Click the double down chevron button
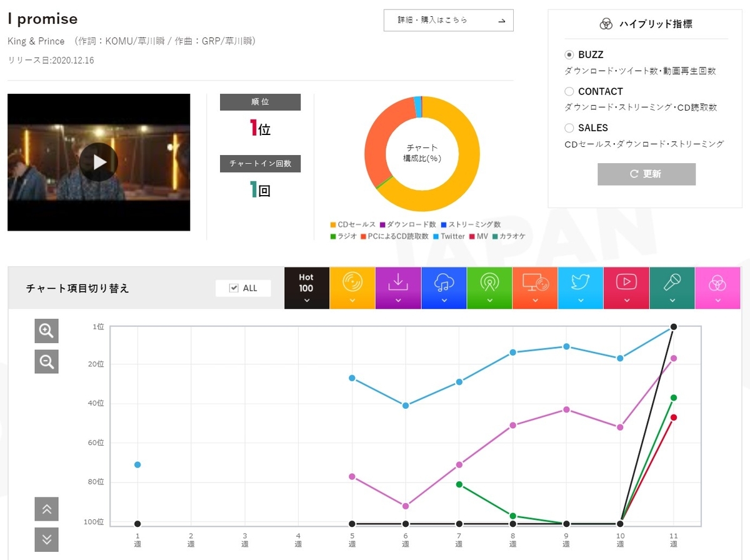750x560 pixels. pos(46,539)
